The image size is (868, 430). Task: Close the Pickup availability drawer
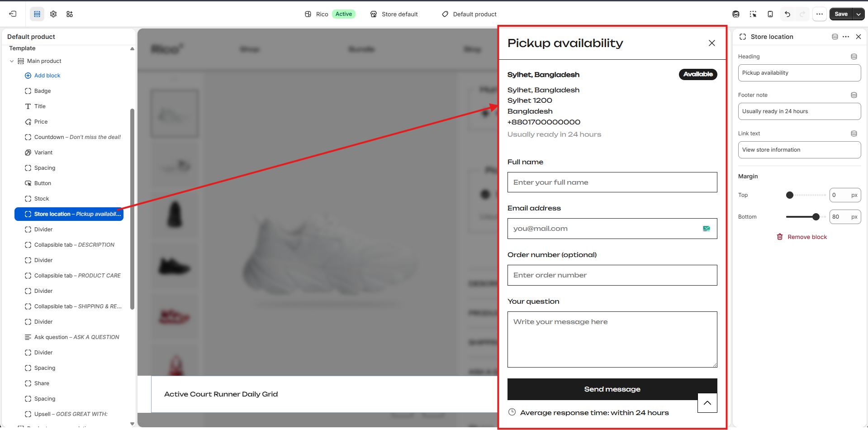click(x=711, y=43)
